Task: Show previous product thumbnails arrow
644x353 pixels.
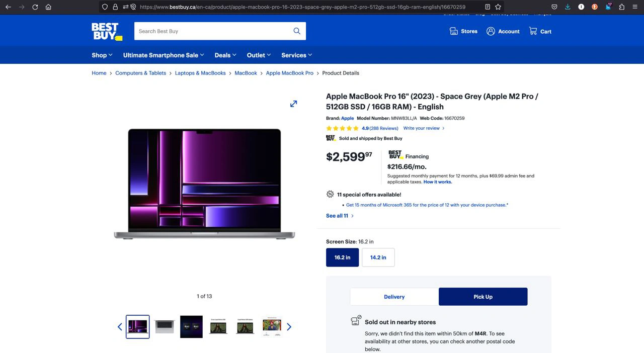Action: 120,327
